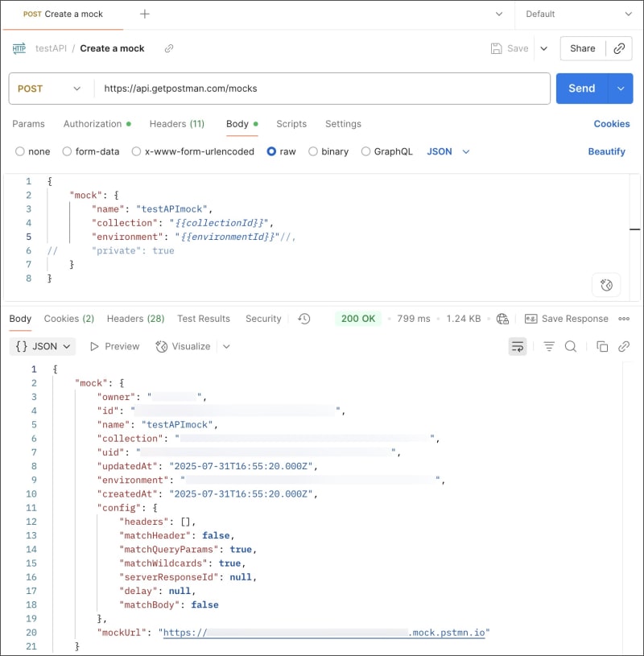Image resolution: width=644 pixels, height=656 pixels.
Task: Click the blue Send button
Action: [x=582, y=89]
